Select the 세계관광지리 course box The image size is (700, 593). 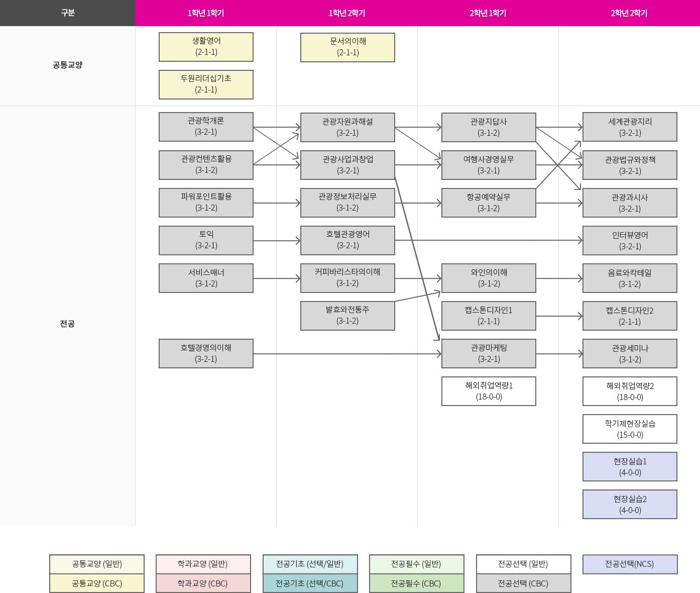point(630,127)
